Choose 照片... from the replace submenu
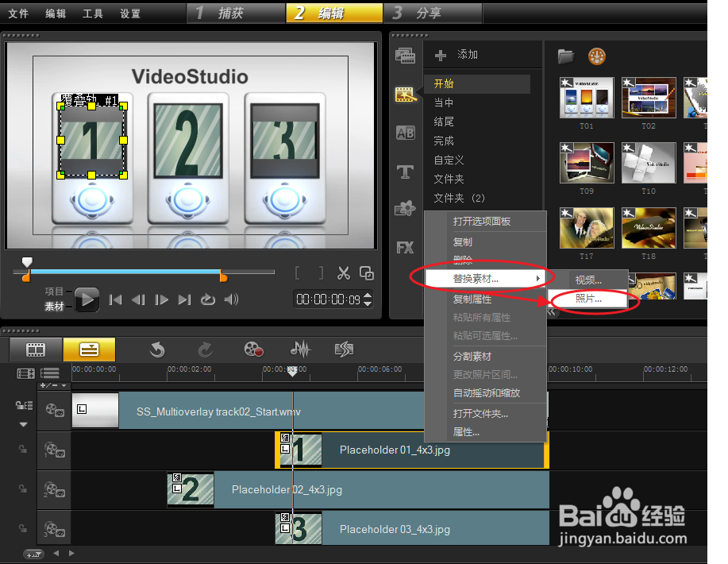The image size is (728, 564). [x=588, y=299]
